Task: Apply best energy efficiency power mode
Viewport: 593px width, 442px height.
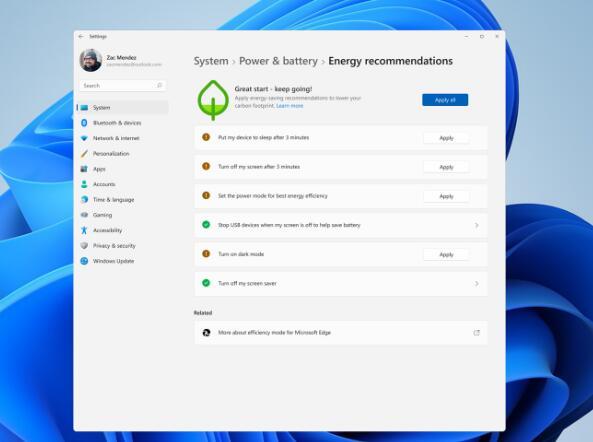Action: pos(446,196)
